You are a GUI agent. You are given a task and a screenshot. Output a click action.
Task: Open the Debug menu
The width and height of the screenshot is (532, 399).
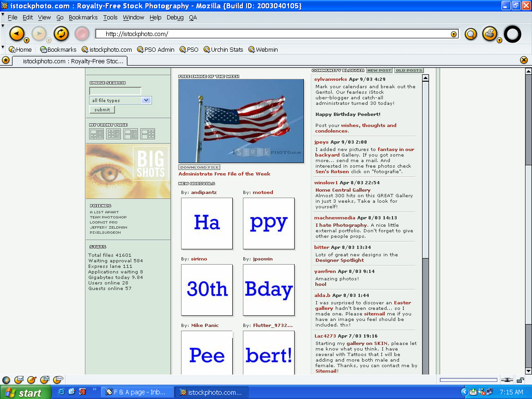pyautogui.click(x=175, y=17)
